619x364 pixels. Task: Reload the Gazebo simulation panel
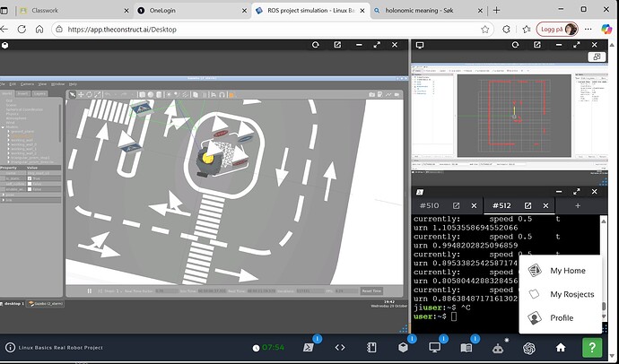316,45
